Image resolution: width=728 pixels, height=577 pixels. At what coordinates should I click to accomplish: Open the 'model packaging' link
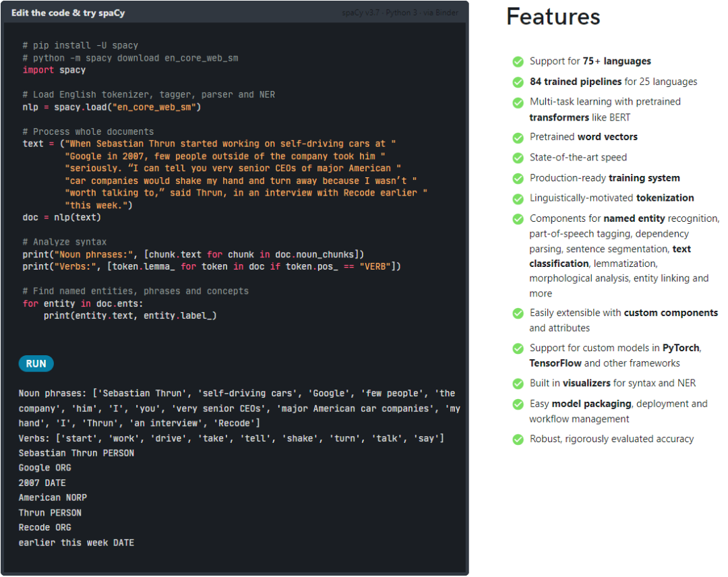pyautogui.click(x=592, y=404)
